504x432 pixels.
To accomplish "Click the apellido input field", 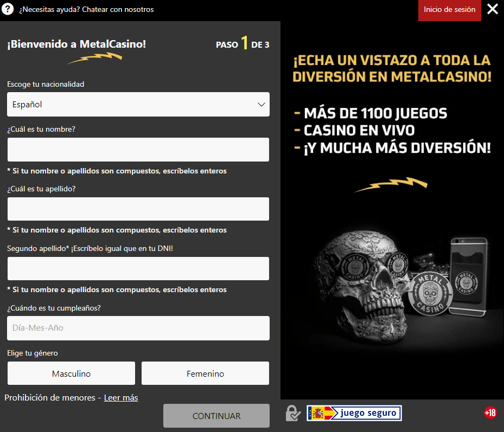I will [x=138, y=209].
